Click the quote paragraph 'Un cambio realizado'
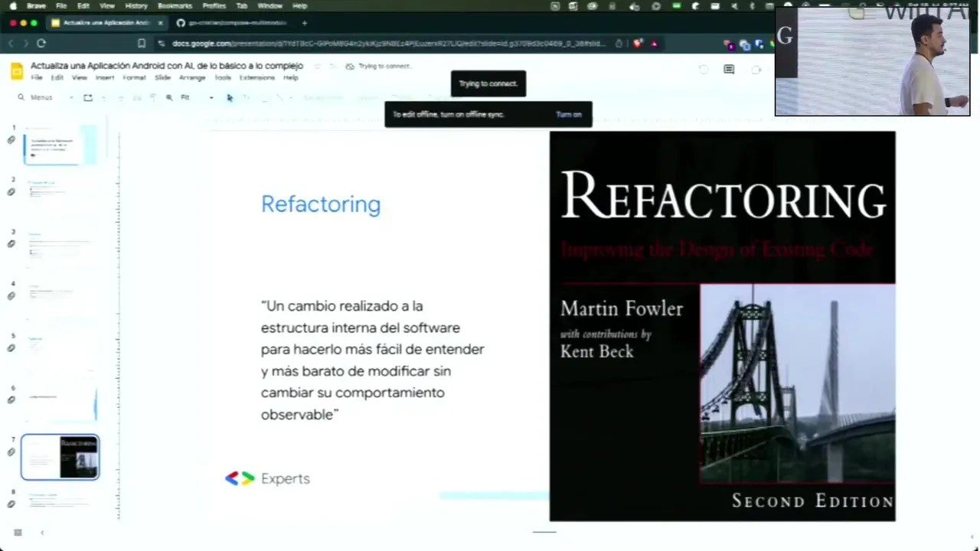Viewport: 980px width, 551px height. click(372, 360)
